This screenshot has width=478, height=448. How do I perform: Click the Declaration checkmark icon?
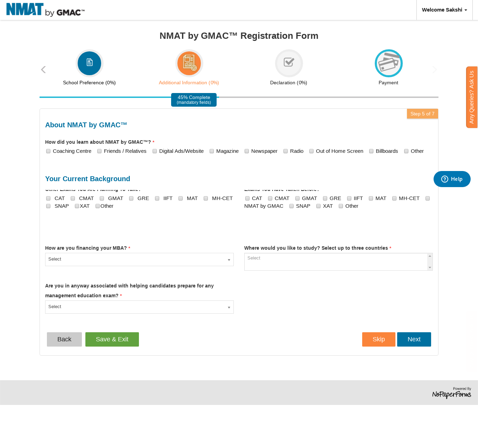289,63
